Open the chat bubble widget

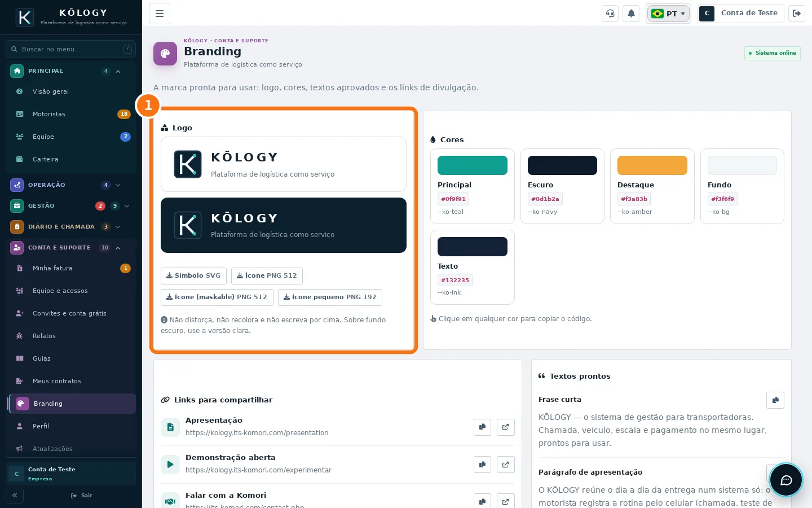786,480
